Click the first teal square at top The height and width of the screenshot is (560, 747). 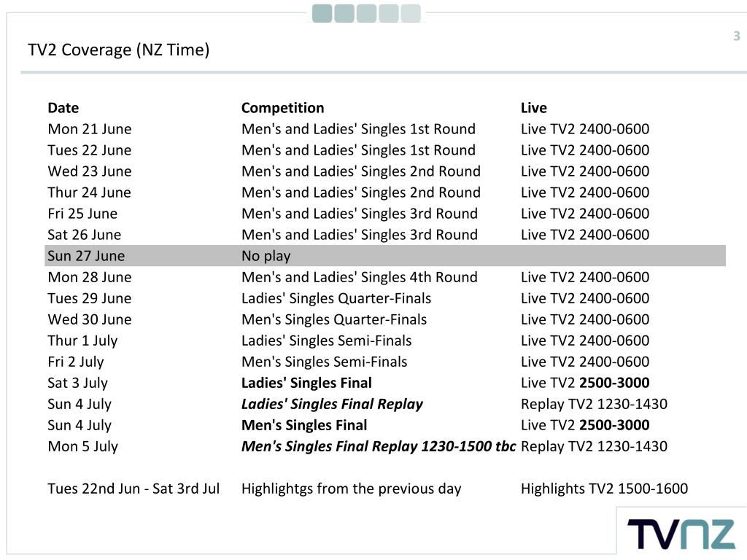tap(322, 13)
